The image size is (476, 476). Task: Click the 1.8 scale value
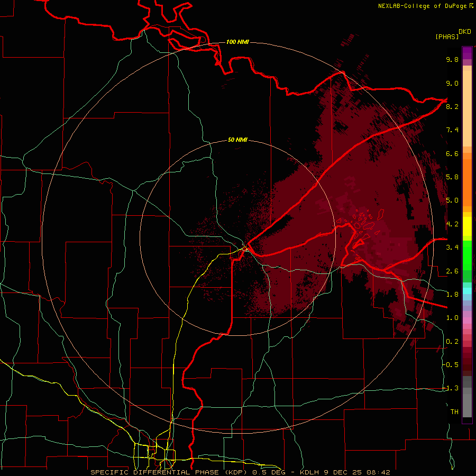(452, 295)
